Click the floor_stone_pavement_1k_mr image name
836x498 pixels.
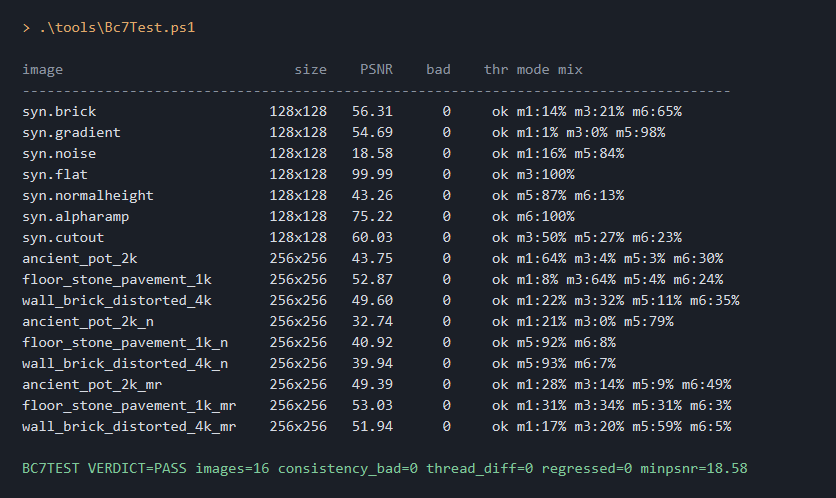(129, 406)
